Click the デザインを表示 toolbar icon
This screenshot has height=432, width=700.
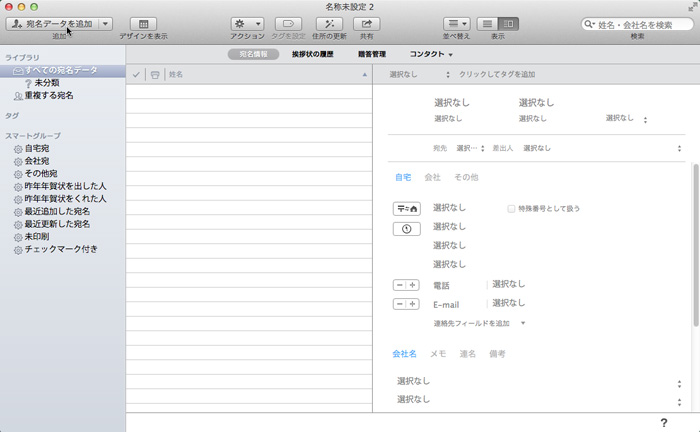[x=143, y=23]
